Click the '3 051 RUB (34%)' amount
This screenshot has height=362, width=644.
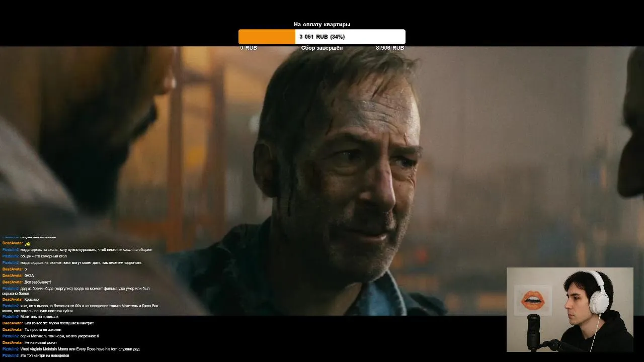[322, 37]
